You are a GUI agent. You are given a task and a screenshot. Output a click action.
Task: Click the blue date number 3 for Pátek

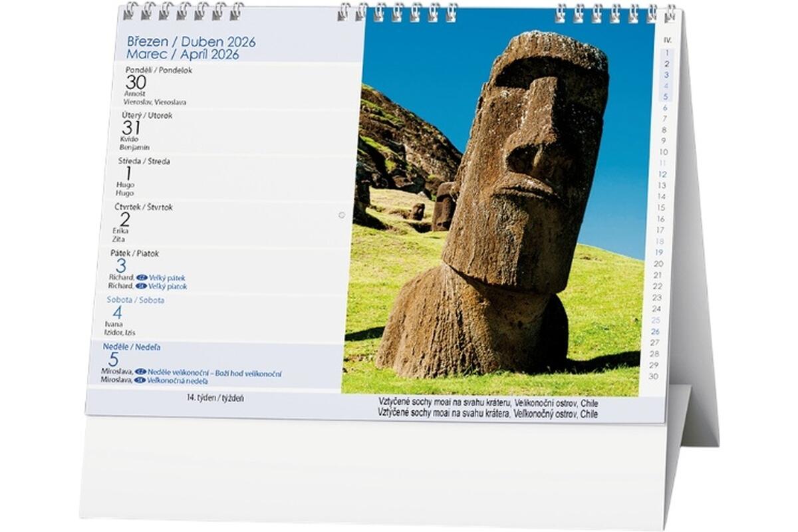coord(121,266)
